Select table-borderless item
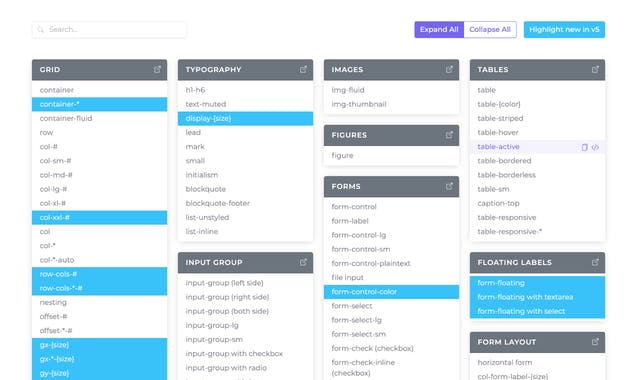Viewport: 635px width, 380px height. point(537,175)
